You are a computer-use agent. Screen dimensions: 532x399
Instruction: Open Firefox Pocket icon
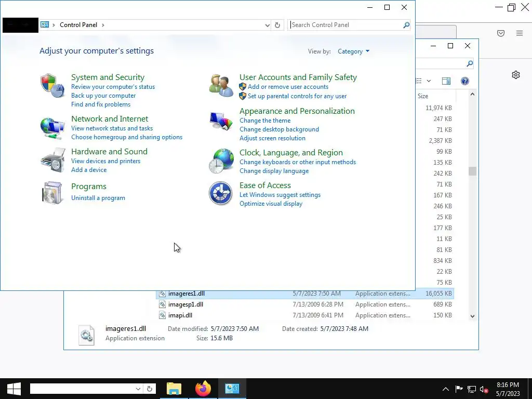tap(501, 33)
